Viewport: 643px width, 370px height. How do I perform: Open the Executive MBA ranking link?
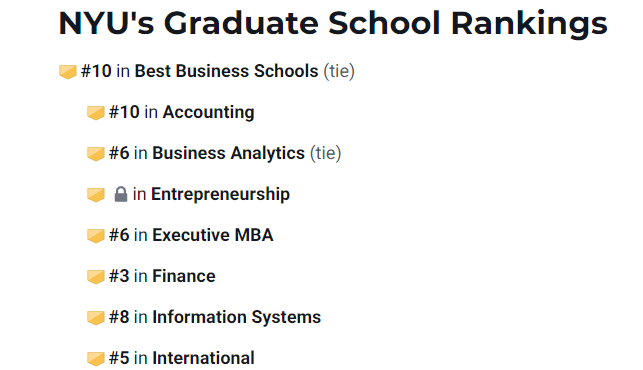click(x=213, y=235)
